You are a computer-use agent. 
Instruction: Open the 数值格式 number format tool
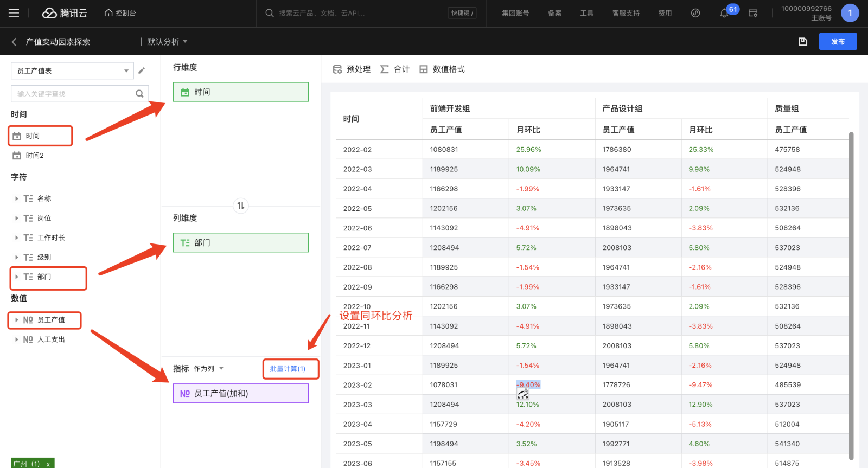pyautogui.click(x=442, y=69)
